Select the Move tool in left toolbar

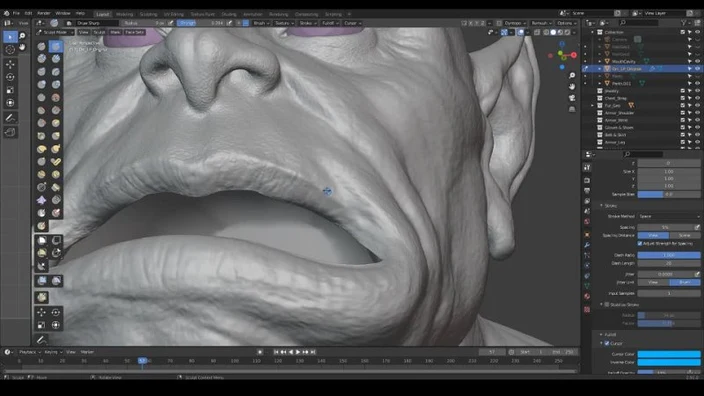pyautogui.click(x=10, y=64)
